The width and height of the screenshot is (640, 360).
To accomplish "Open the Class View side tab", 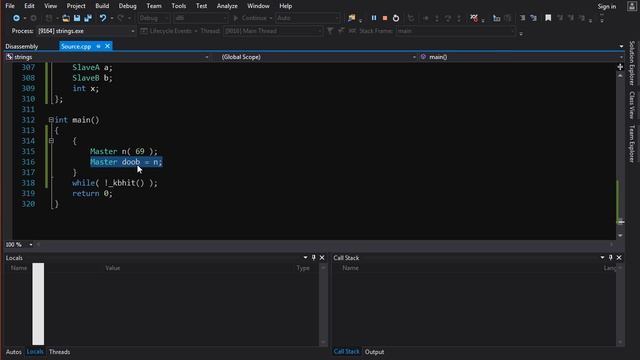I will click(x=632, y=105).
